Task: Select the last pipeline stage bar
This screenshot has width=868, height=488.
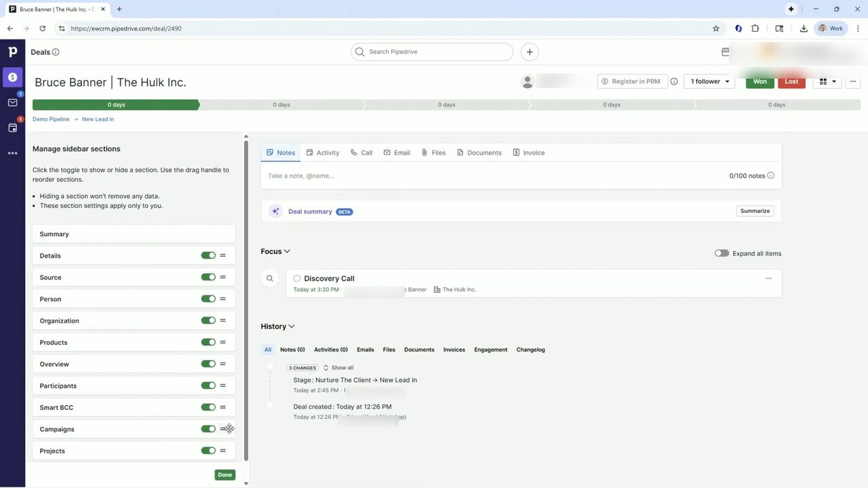Action: (777, 105)
